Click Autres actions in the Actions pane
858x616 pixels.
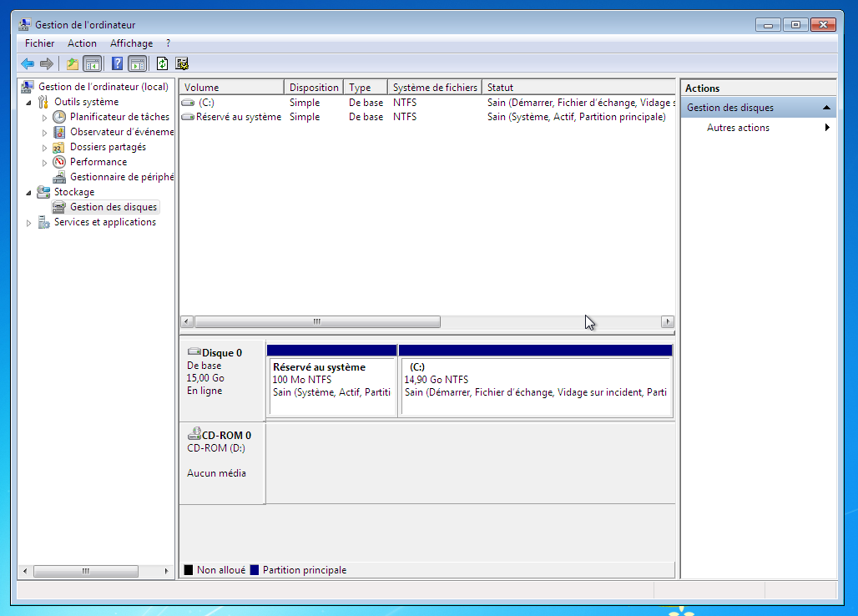click(738, 128)
